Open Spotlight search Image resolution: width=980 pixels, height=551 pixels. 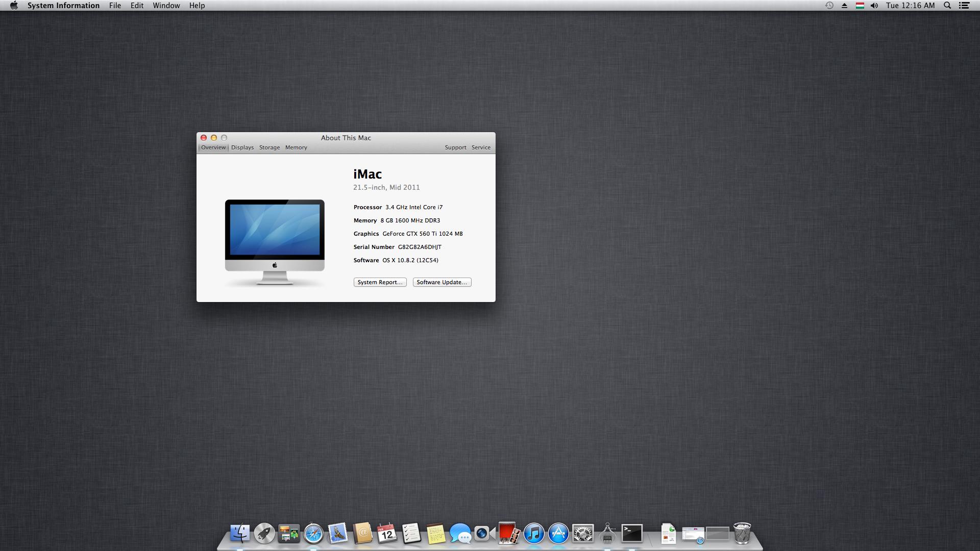(947, 6)
